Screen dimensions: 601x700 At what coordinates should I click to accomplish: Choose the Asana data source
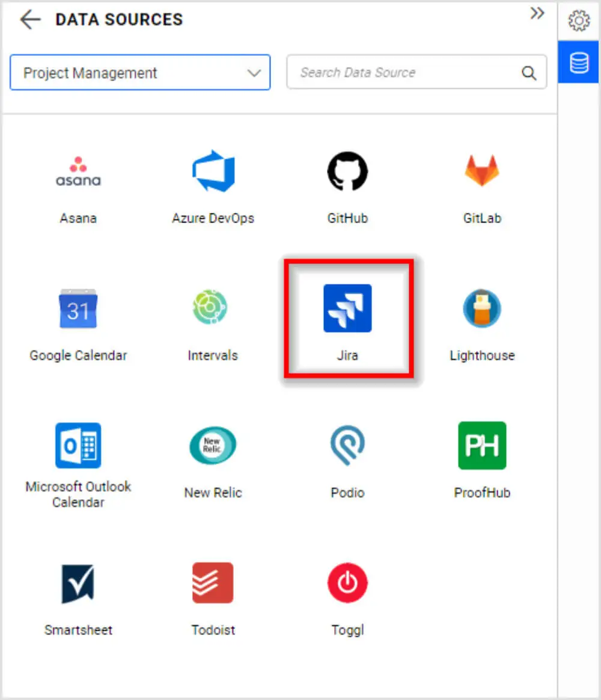(x=78, y=172)
